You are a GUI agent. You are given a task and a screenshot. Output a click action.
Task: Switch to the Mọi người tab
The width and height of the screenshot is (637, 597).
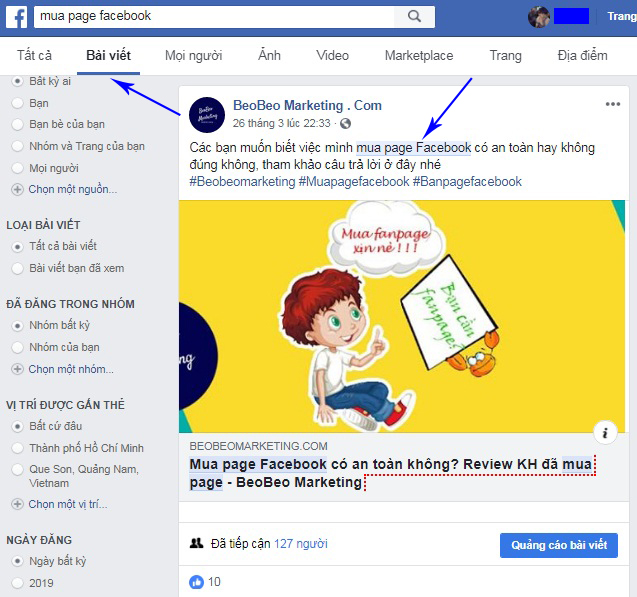pos(194,56)
